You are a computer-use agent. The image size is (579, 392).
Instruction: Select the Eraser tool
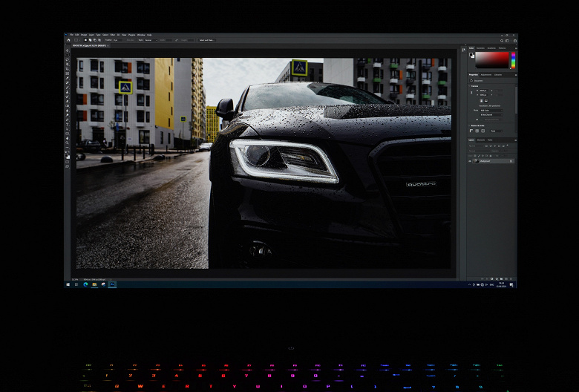68,101
